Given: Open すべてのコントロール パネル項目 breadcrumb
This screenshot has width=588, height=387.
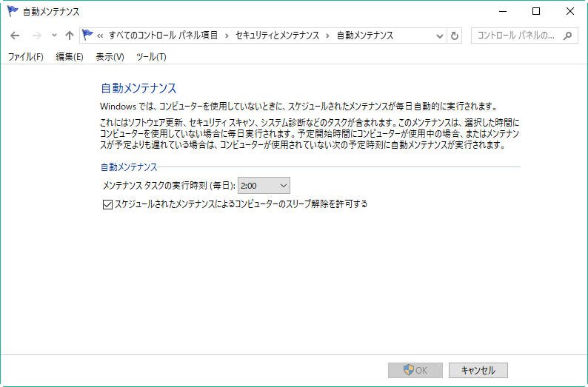Looking at the screenshot, I should pos(163,36).
